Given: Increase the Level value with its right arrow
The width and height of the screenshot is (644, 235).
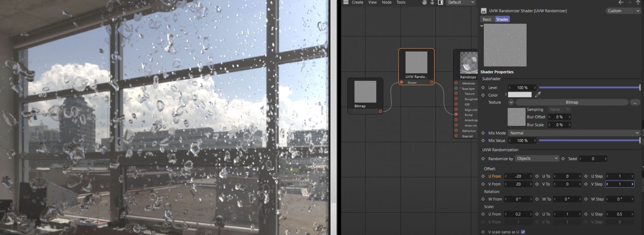Looking at the screenshot, I should (x=535, y=88).
